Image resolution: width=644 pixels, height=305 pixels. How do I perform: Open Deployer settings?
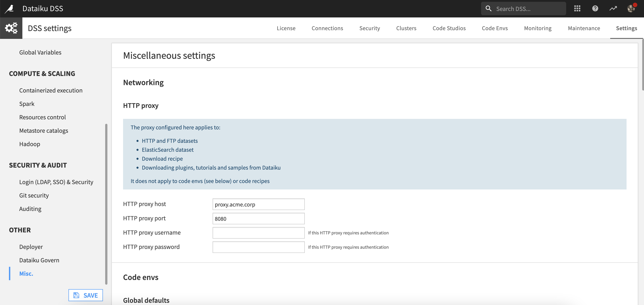point(31,247)
